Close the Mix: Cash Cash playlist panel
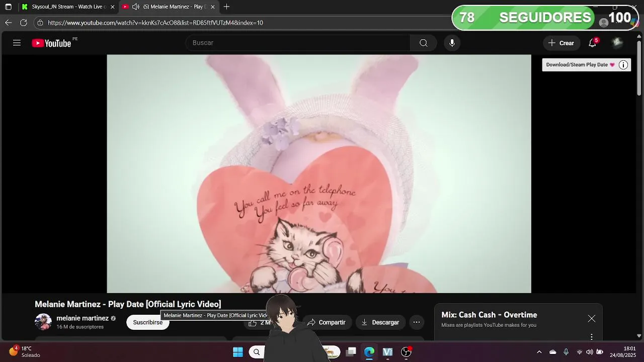Screen dimensions: 644x362 coord(592,319)
